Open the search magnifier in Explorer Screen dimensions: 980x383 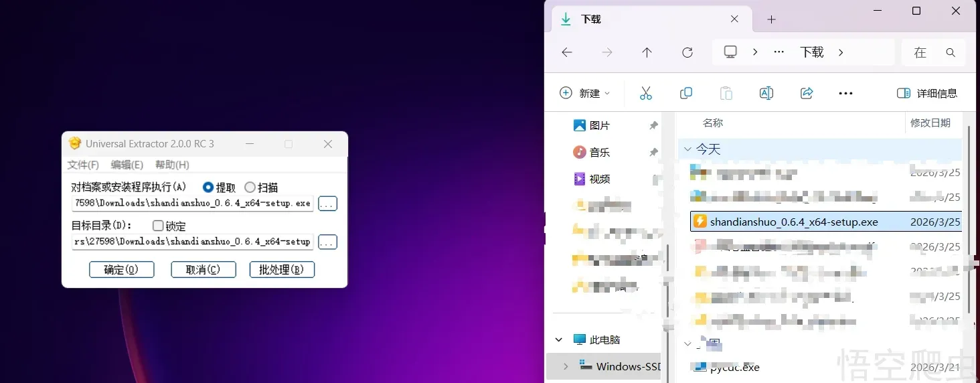951,52
